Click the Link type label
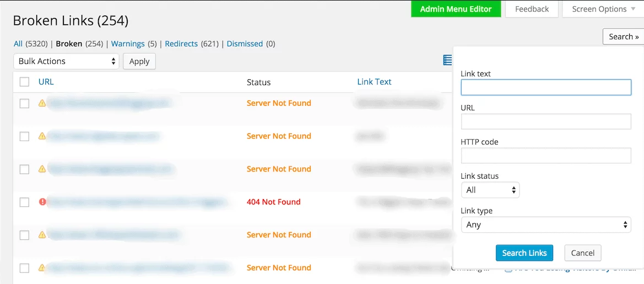Image resolution: width=644 pixels, height=284 pixels. tap(477, 211)
